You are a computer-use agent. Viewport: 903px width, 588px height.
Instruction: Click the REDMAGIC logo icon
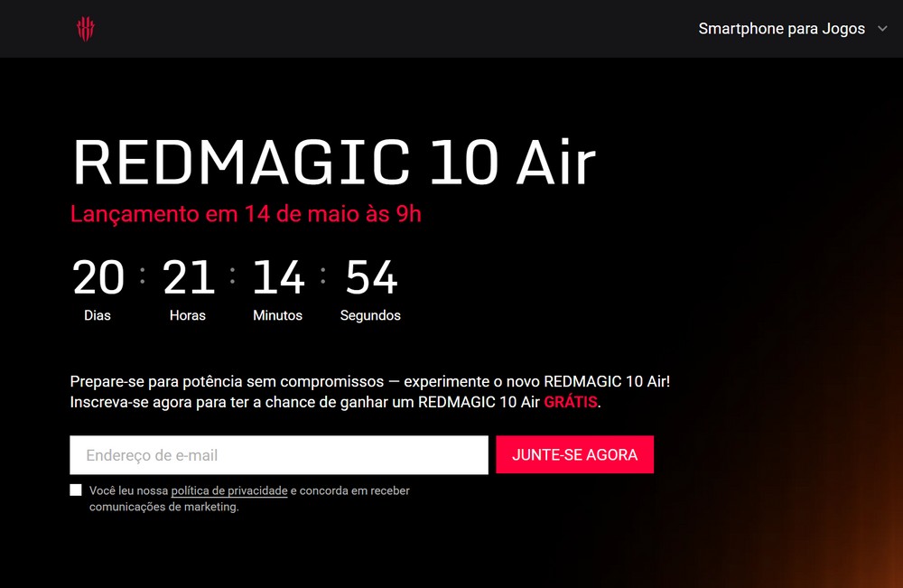[x=85, y=29]
